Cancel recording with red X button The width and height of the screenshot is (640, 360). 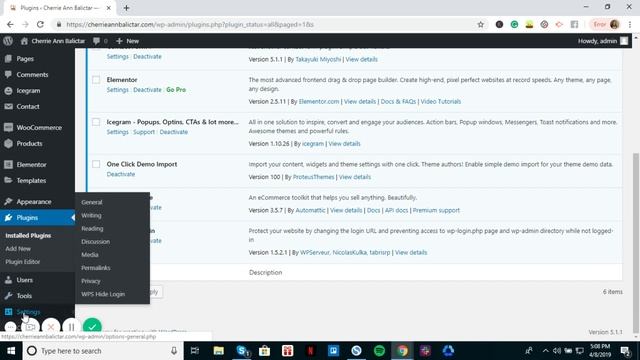tap(51, 327)
